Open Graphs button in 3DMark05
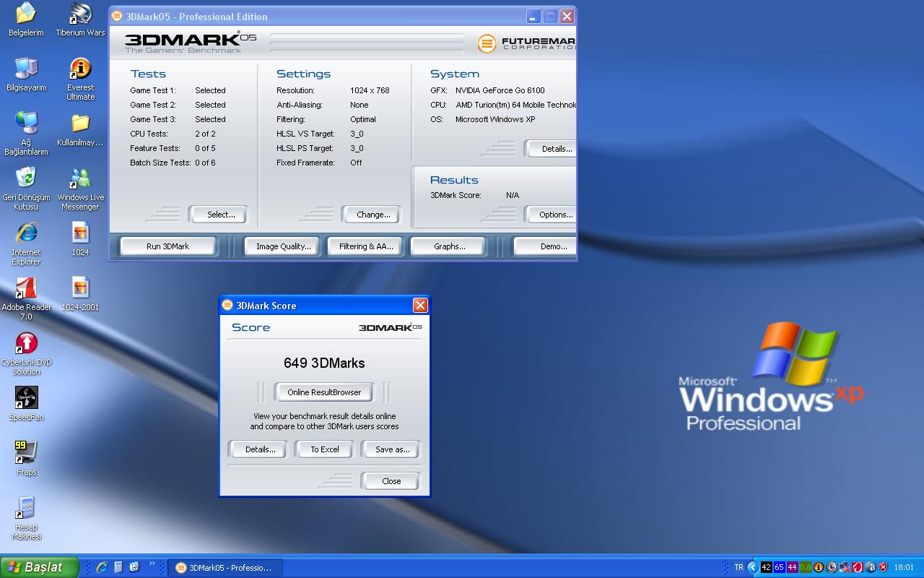 tap(449, 246)
